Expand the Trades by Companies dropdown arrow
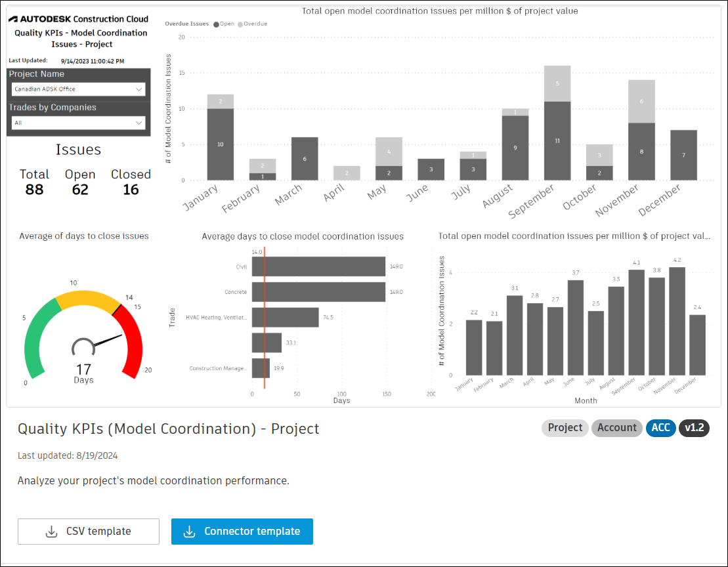 (x=139, y=123)
